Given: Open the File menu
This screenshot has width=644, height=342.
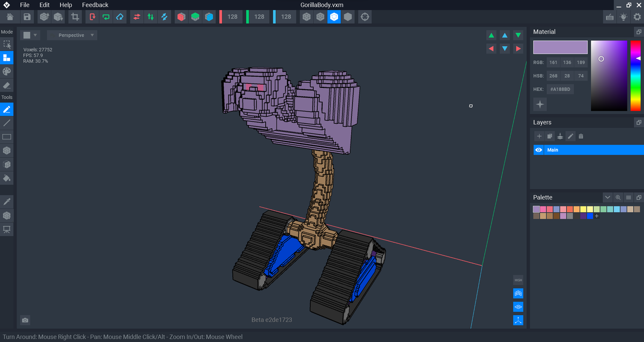Looking at the screenshot, I should pos(25,5).
